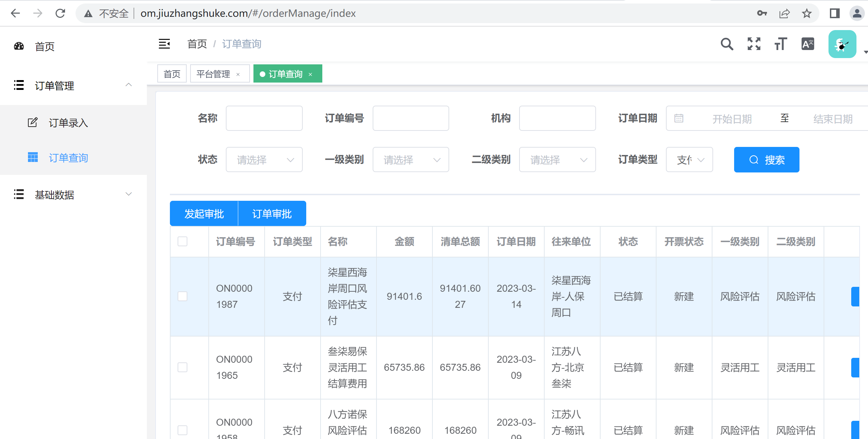Switch to the 首页 tab
868x439 pixels.
click(x=172, y=74)
